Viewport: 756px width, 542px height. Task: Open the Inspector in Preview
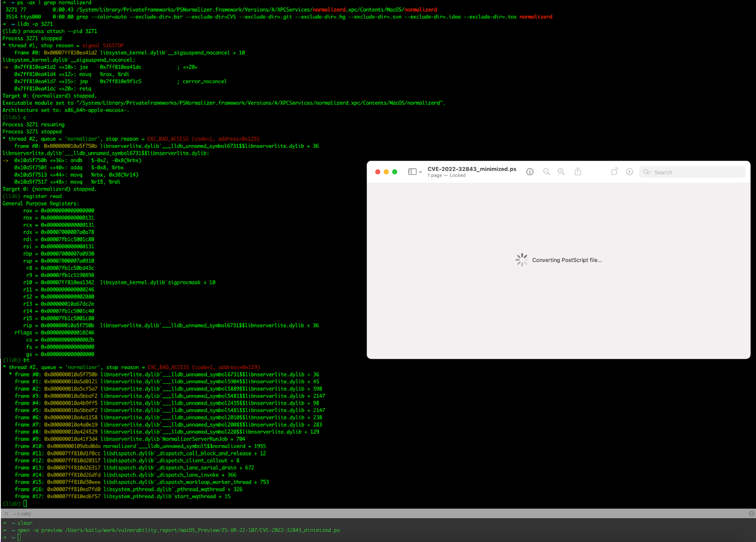coord(530,172)
